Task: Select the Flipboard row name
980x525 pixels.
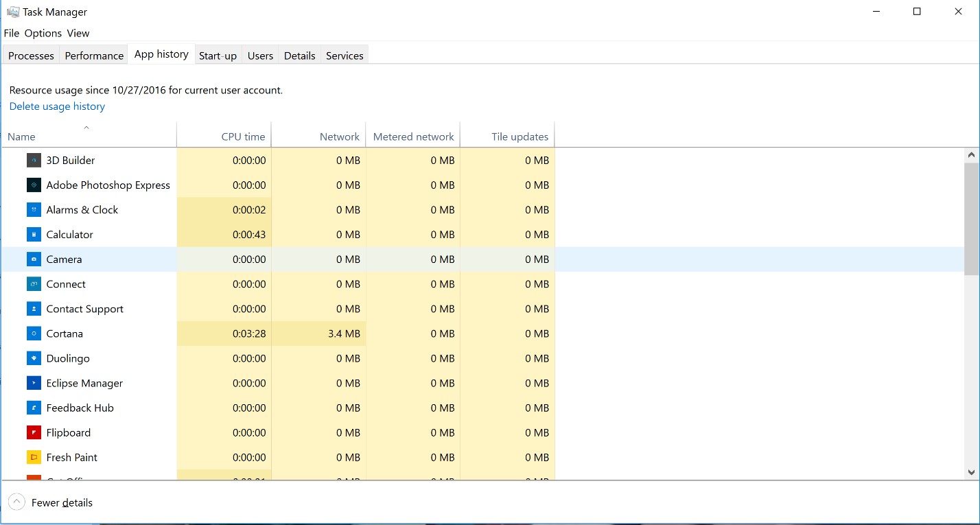Action: (69, 432)
